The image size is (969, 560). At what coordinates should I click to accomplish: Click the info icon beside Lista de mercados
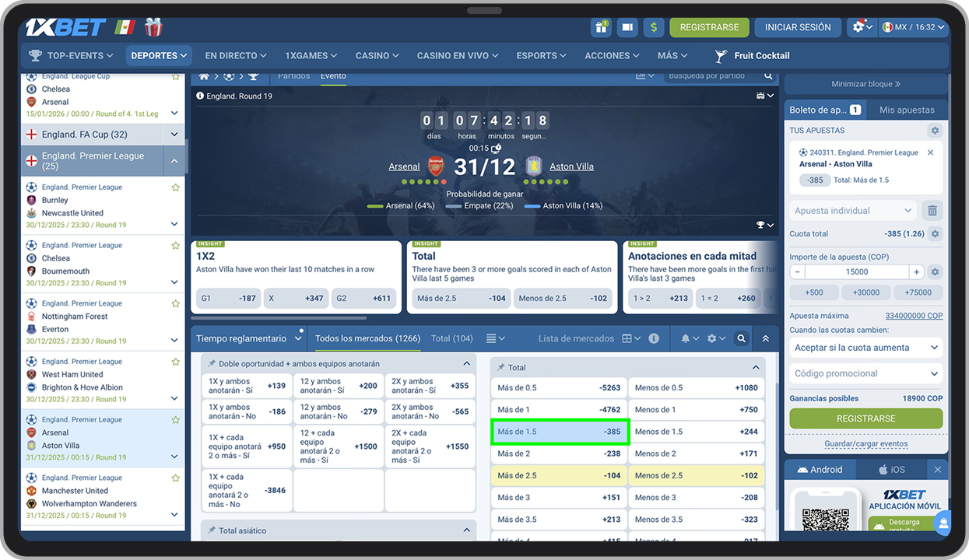click(654, 339)
